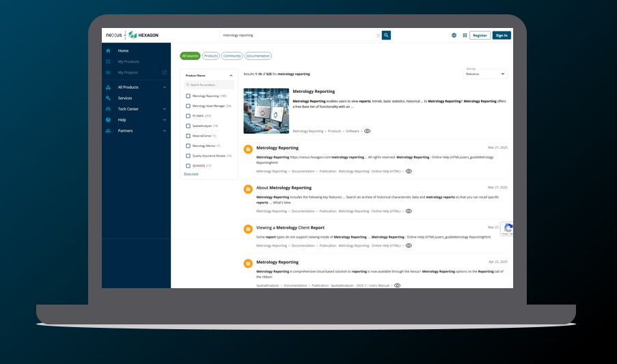Screen dimensions: 617x364
Task: Expand the Help chevron
Action: coord(165,120)
